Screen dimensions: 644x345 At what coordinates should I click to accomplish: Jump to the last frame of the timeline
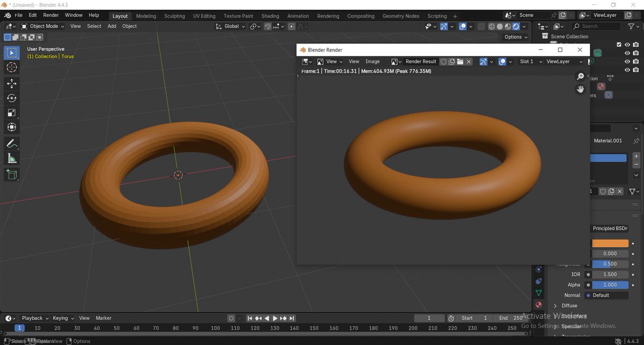click(292, 318)
